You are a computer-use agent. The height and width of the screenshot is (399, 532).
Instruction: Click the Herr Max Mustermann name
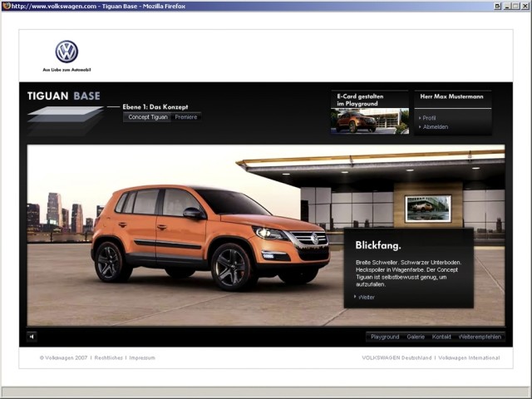pos(451,96)
